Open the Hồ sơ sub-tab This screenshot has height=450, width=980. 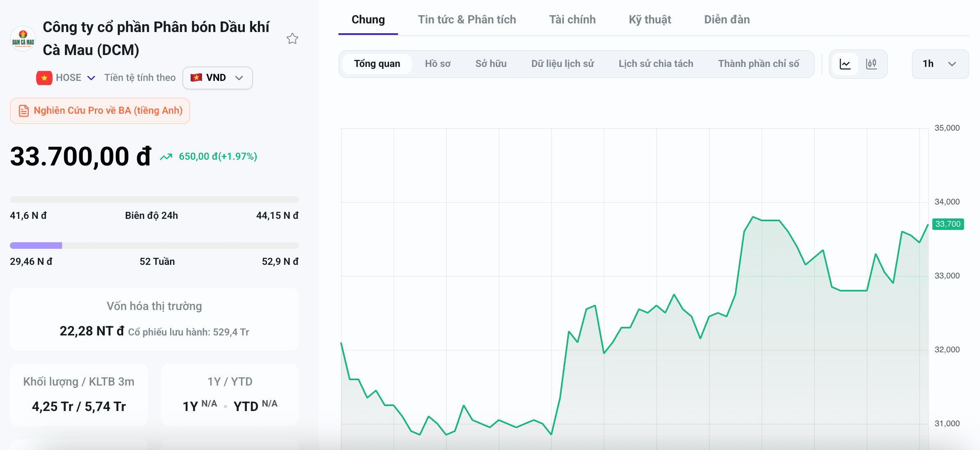pos(438,64)
